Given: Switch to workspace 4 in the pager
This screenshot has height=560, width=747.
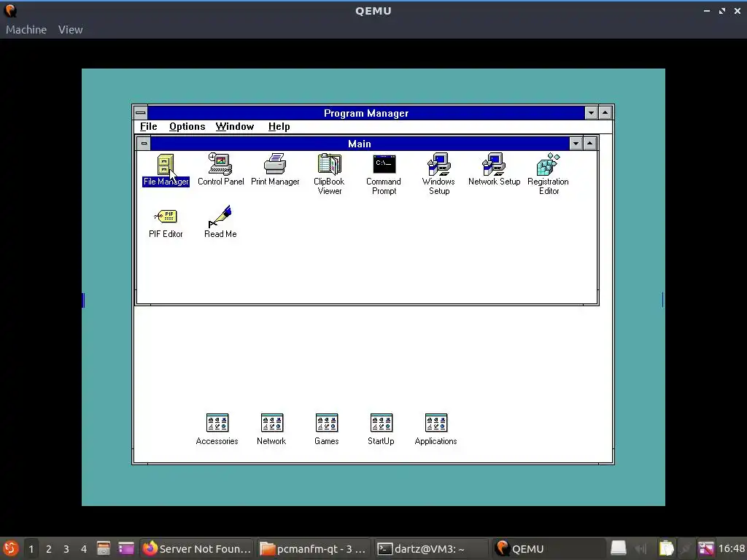Looking at the screenshot, I should tap(84, 549).
